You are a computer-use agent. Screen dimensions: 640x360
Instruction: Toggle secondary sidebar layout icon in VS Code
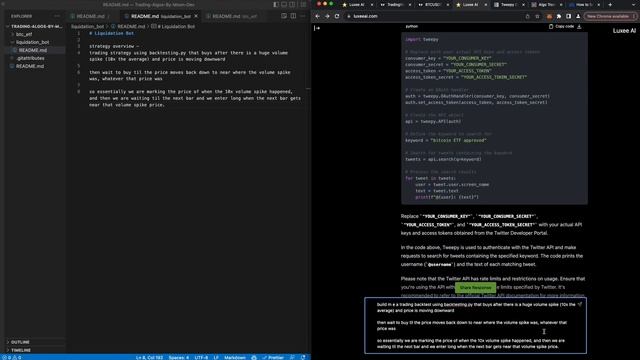coord(293,4)
